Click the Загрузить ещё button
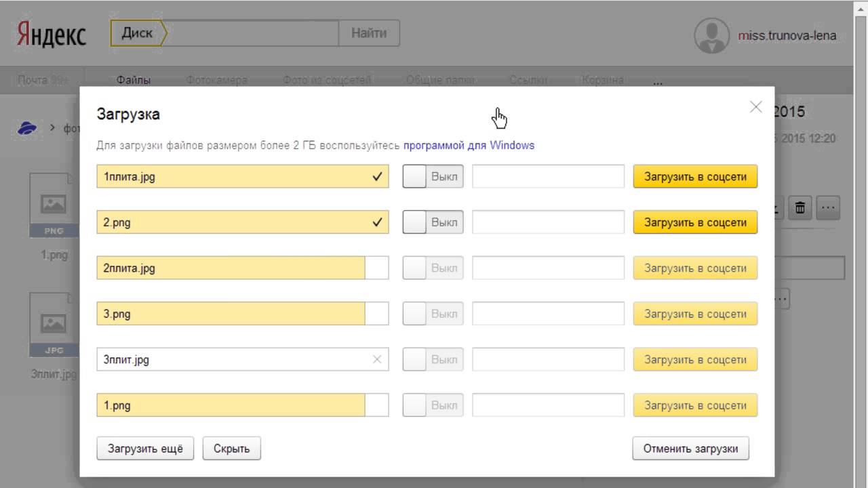The width and height of the screenshot is (868, 488). pos(145,449)
